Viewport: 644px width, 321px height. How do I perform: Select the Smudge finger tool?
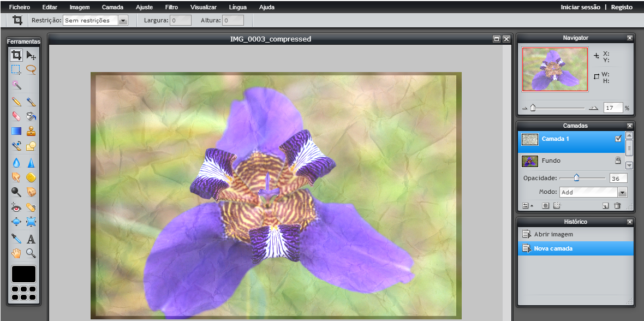click(16, 177)
